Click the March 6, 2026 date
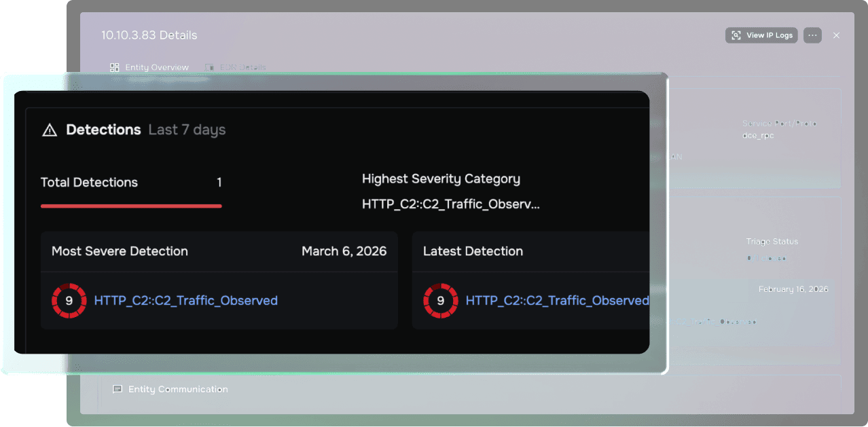The height and width of the screenshot is (427, 868). (x=344, y=251)
